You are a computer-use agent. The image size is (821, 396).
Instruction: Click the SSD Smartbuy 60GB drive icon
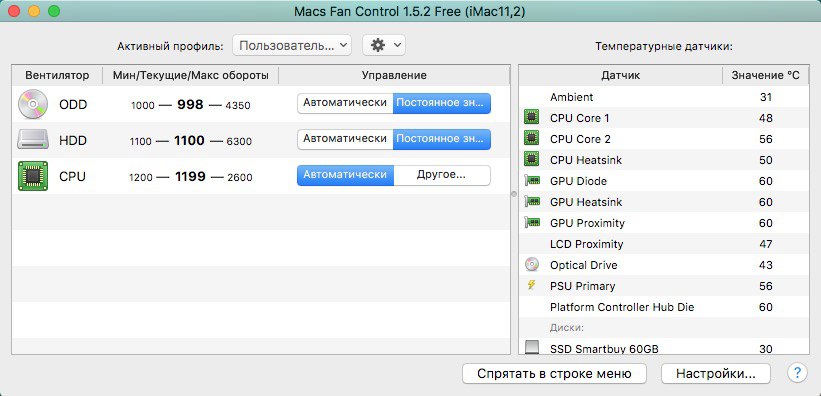531,347
